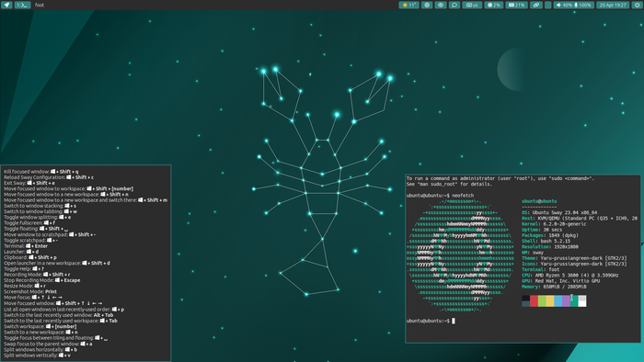Click the red swatch in neofetch palette
Screen dimensions: 644x362
point(534,301)
